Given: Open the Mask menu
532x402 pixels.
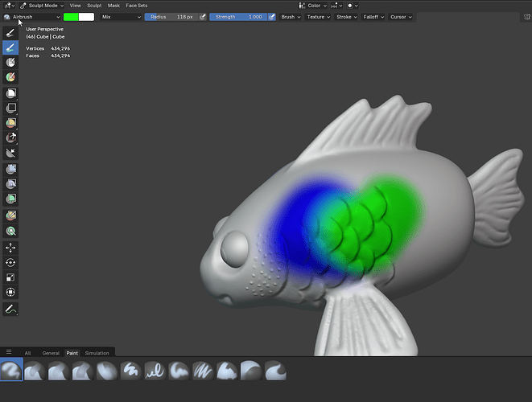Looking at the screenshot, I should click(113, 6).
